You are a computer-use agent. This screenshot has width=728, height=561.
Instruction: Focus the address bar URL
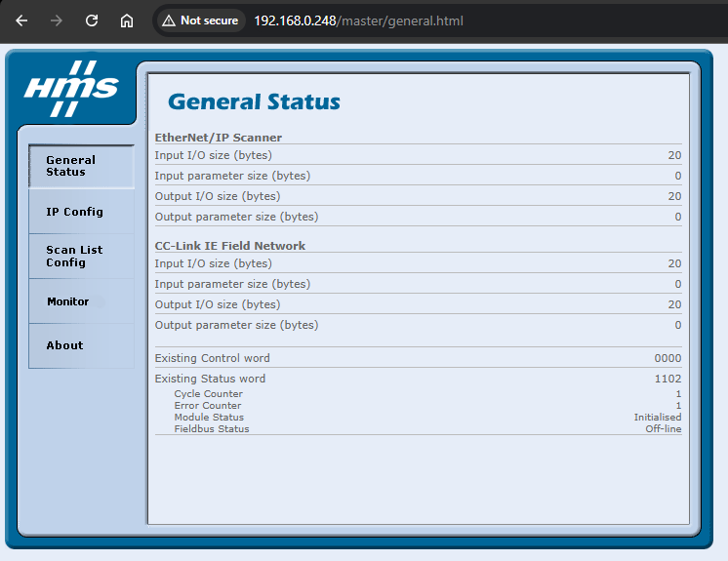358,20
